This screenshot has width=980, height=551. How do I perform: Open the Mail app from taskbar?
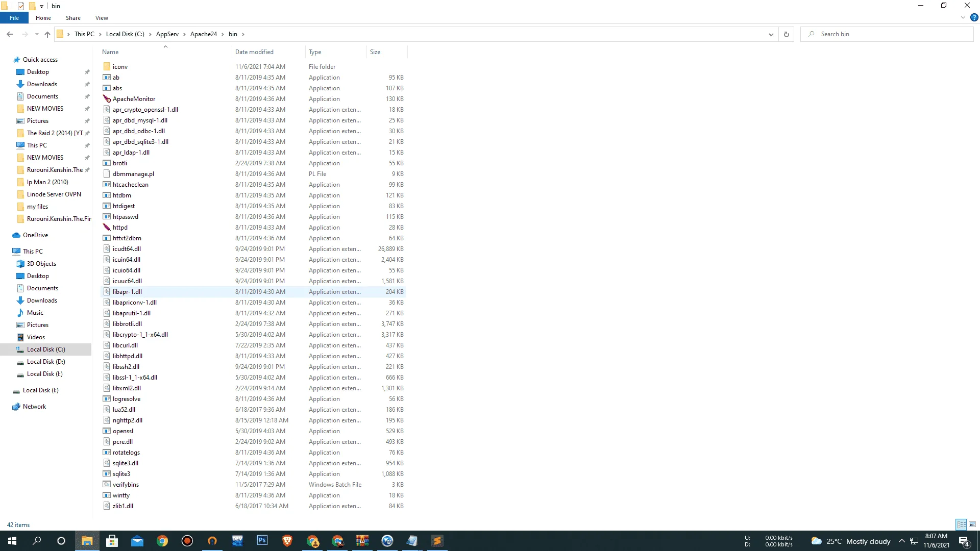[137, 541]
